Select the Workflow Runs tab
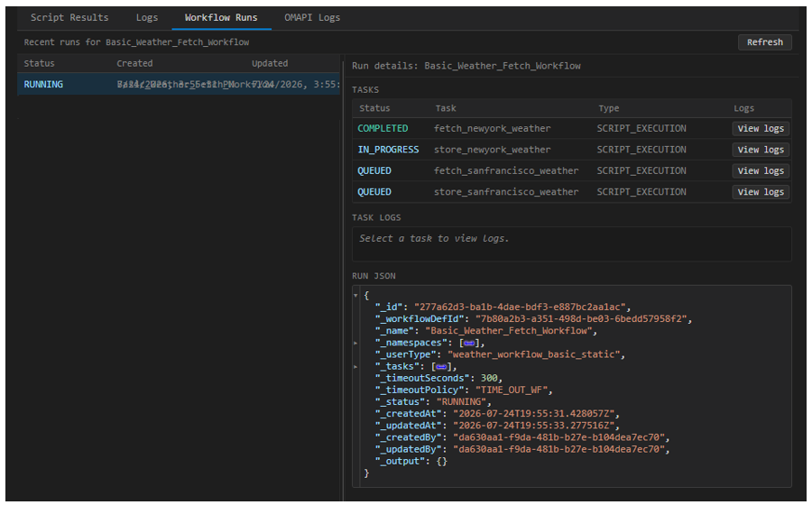Screen dimensions: 812x505 pos(221,18)
